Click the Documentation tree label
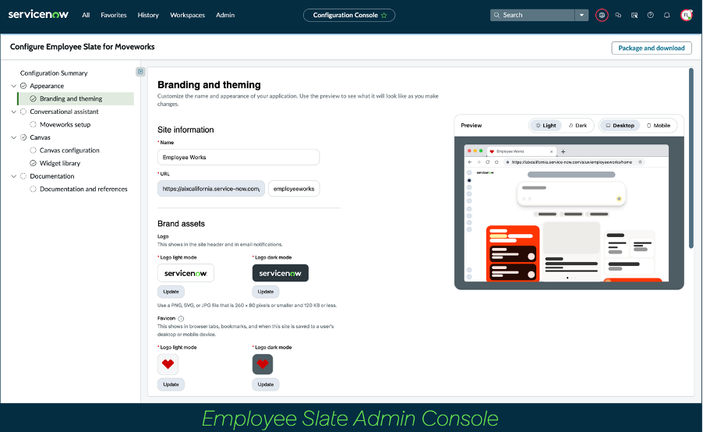Viewport: 703px width, 432px height. (x=52, y=176)
